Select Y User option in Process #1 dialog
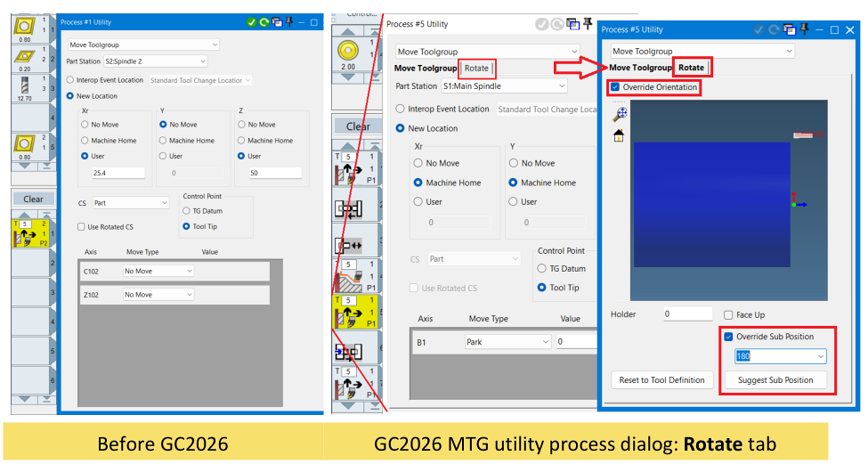The width and height of the screenshot is (868, 472). tap(163, 156)
